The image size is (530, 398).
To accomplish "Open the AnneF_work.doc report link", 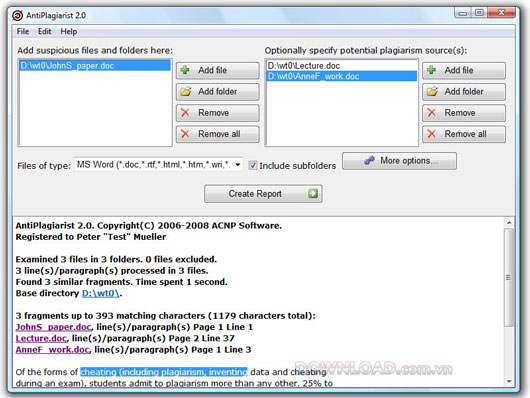I will pos(52,350).
